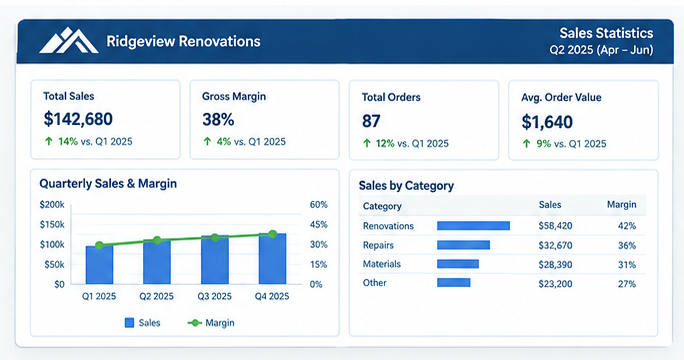The width and height of the screenshot is (684, 360).
Task: Click the Q3 2025 margin line point
Action: [x=215, y=237]
